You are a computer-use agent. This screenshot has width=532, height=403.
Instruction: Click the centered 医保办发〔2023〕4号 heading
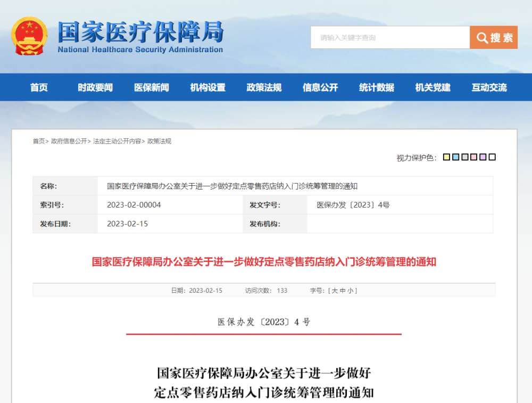coord(264,322)
